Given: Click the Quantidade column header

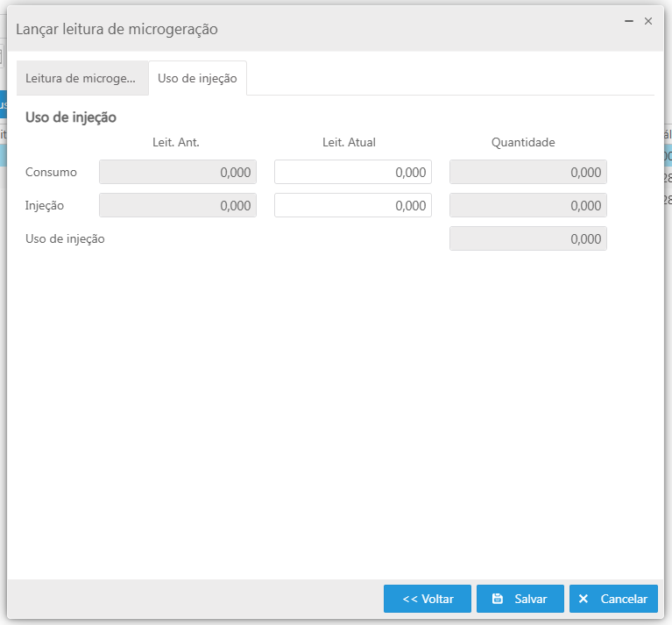Looking at the screenshot, I should [x=523, y=142].
